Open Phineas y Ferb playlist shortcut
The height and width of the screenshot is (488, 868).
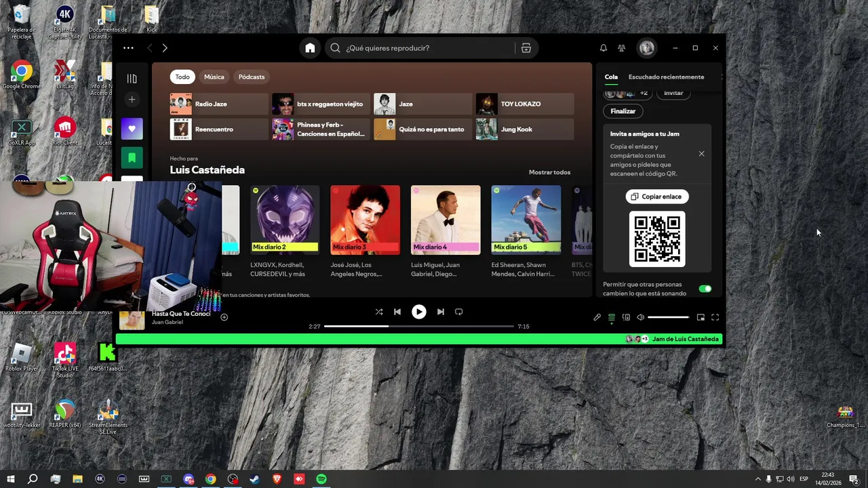(x=321, y=129)
